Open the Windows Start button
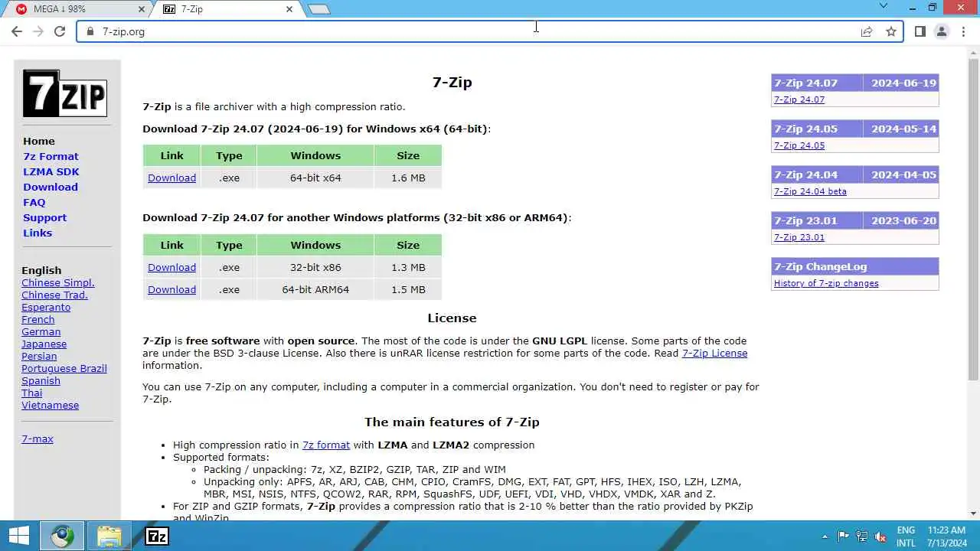980x551 pixels. (18, 536)
